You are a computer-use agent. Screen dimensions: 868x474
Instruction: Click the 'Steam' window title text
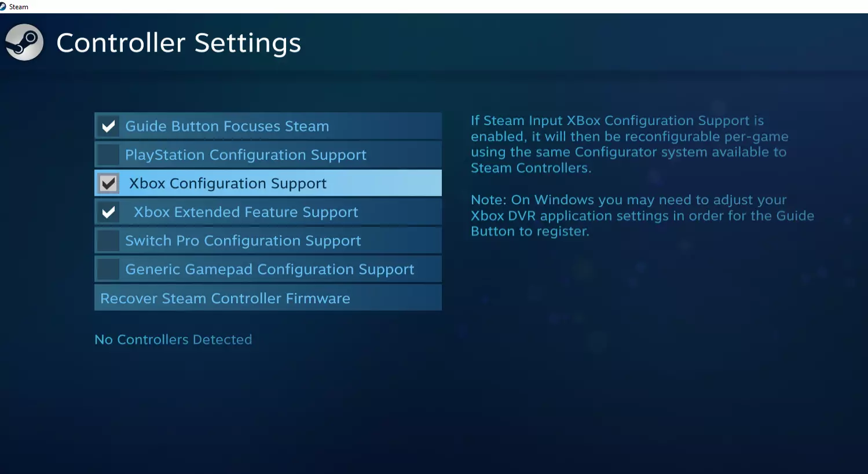(x=19, y=7)
